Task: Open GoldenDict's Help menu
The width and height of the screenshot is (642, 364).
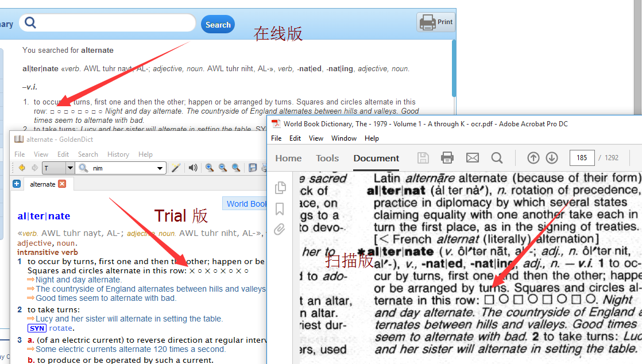Action: pos(145,154)
